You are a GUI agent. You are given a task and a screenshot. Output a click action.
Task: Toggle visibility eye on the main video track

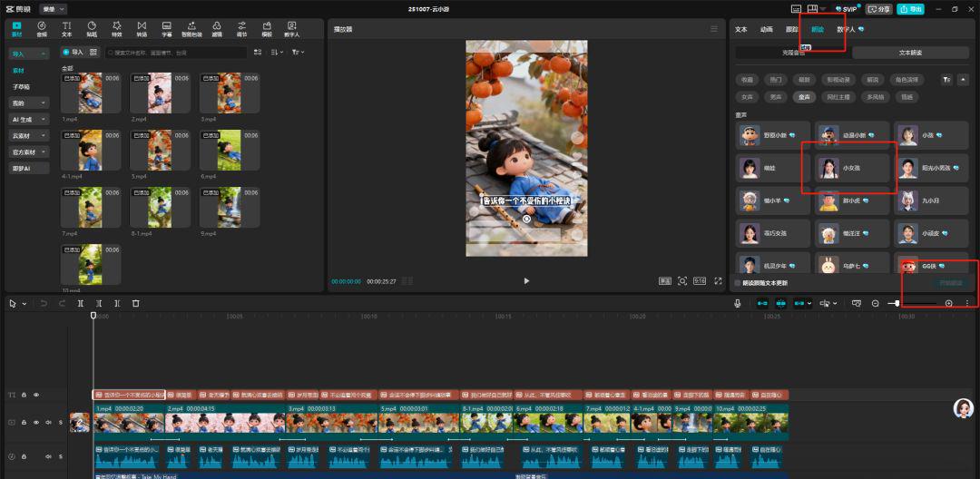[36, 423]
